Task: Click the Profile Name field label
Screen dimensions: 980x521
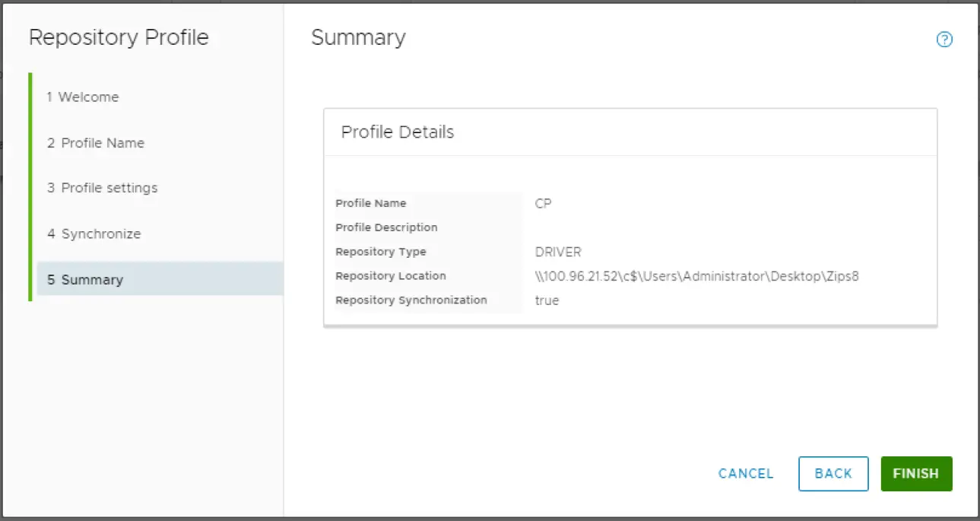Action: pyautogui.click(x=371, y=203)
